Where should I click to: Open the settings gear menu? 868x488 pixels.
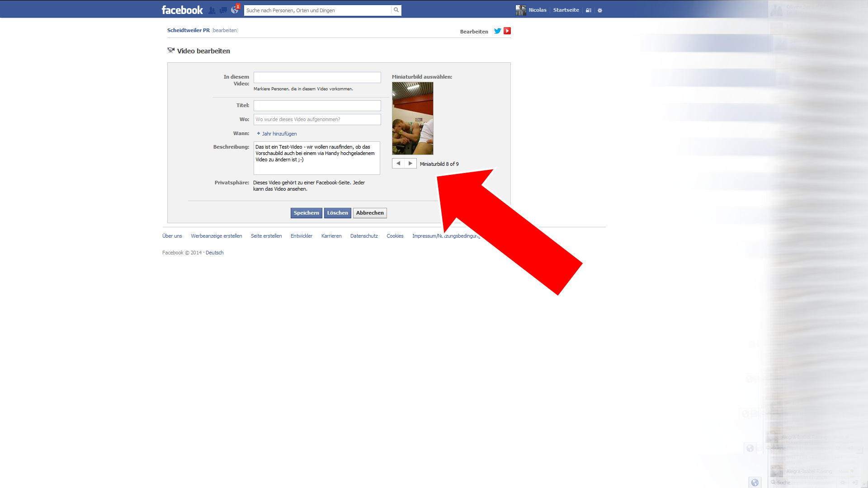[x=600, y=10]
